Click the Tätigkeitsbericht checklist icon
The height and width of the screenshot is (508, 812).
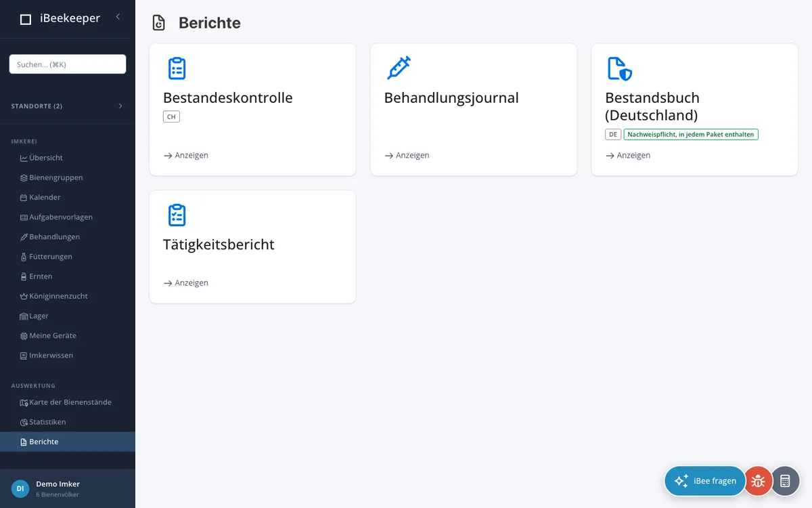coord(177,215)
